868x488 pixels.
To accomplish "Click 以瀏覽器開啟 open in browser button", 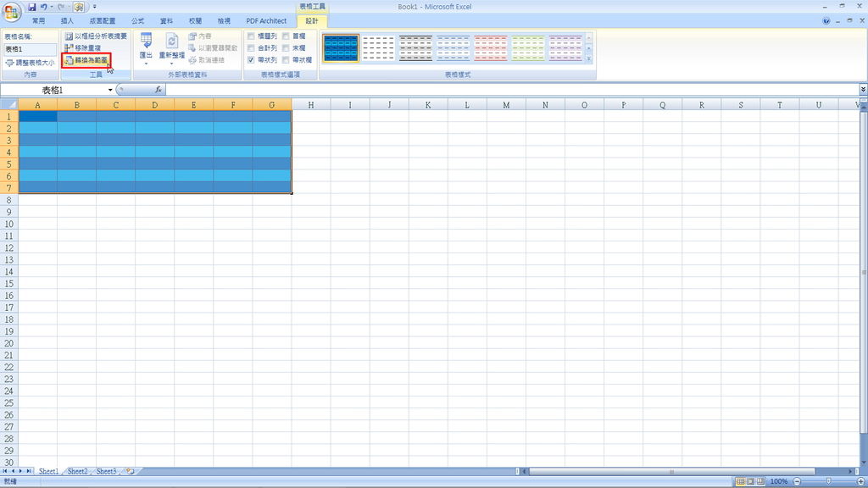I will point(213,48).
